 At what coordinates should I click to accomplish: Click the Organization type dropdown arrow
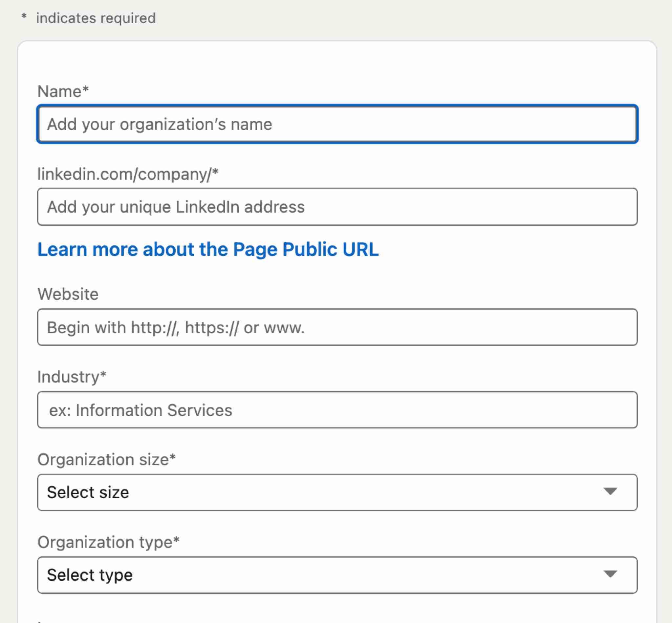point(610,574)
